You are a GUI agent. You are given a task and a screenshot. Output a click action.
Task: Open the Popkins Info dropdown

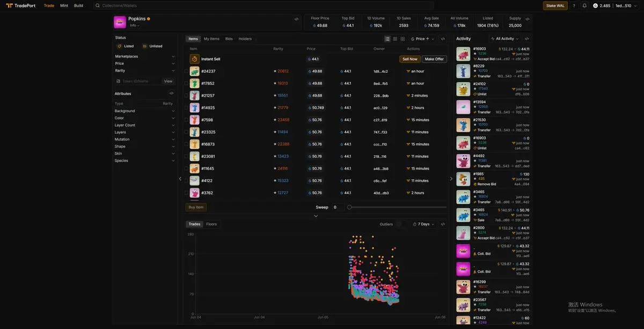click(x=134, y=25)
